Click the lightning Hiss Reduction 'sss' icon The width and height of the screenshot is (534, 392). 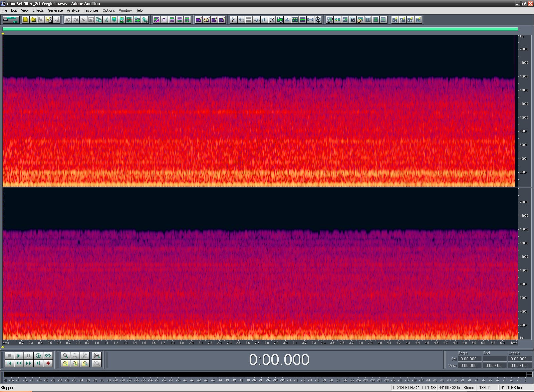point(411,20)
